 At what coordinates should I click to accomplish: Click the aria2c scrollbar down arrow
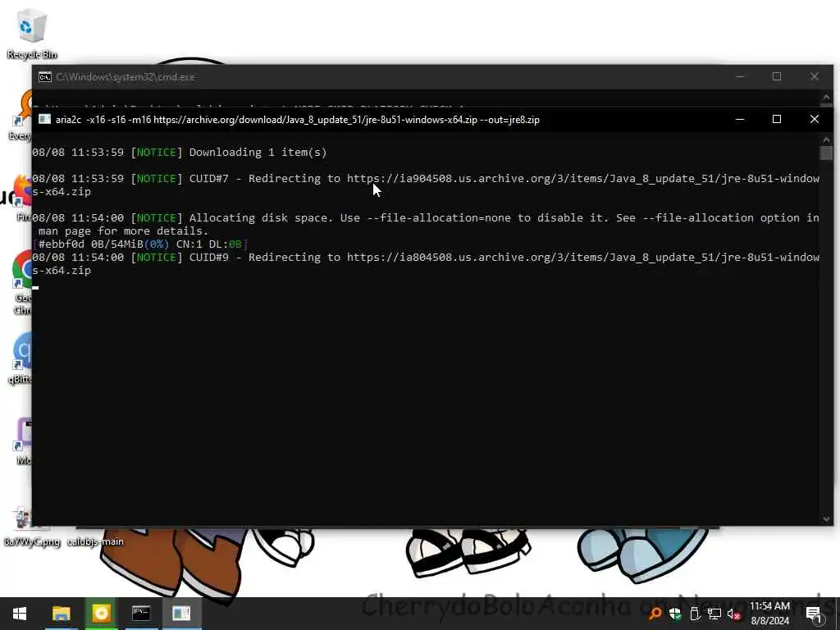pos(826,518)
